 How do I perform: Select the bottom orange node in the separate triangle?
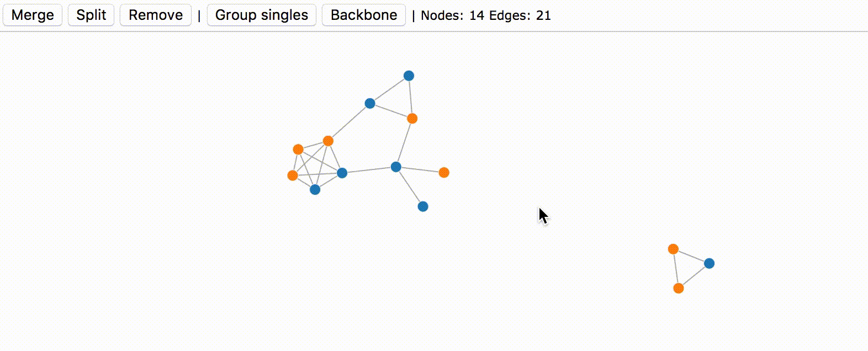[679, 288]
